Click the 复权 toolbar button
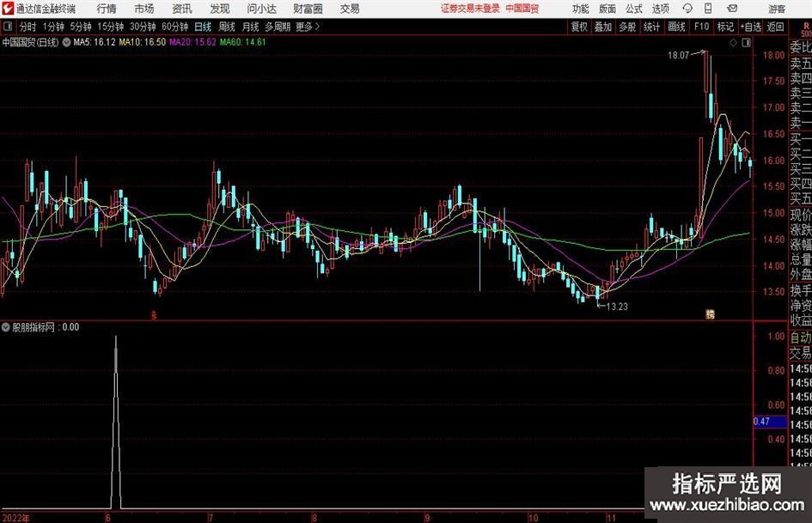Image resolution: width=812 pixels, height=523 pixels. point(579,27)
